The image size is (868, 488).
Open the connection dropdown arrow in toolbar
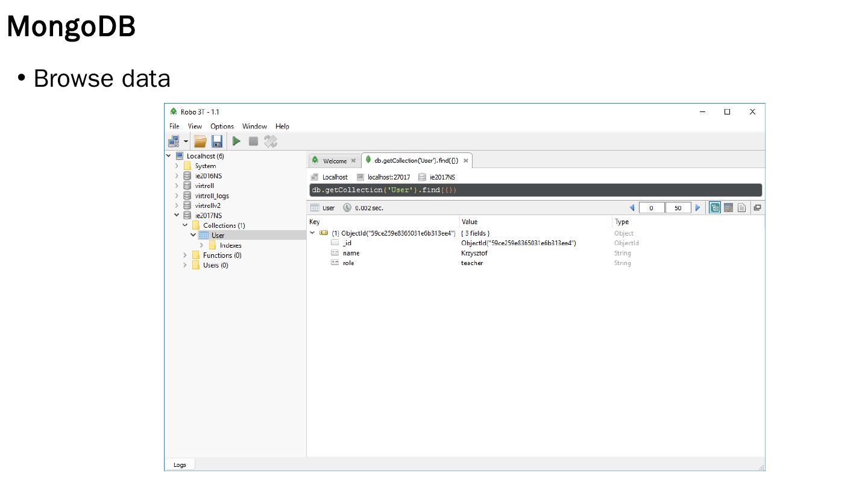coord(186,142)
